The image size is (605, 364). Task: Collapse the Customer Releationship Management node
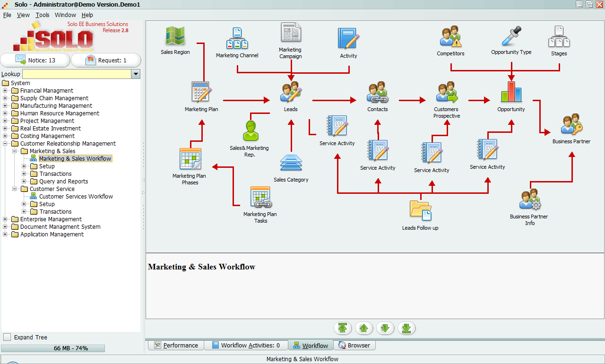pos(5,144)
